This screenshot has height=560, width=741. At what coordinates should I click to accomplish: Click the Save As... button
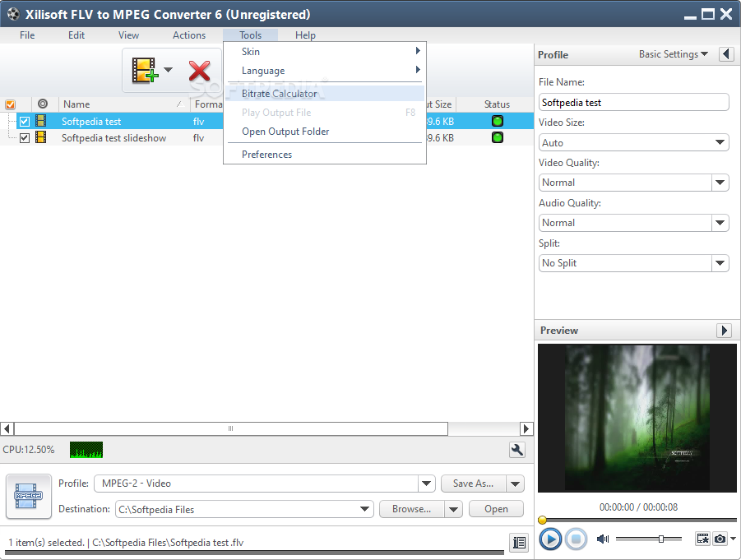tap(473, 484)
